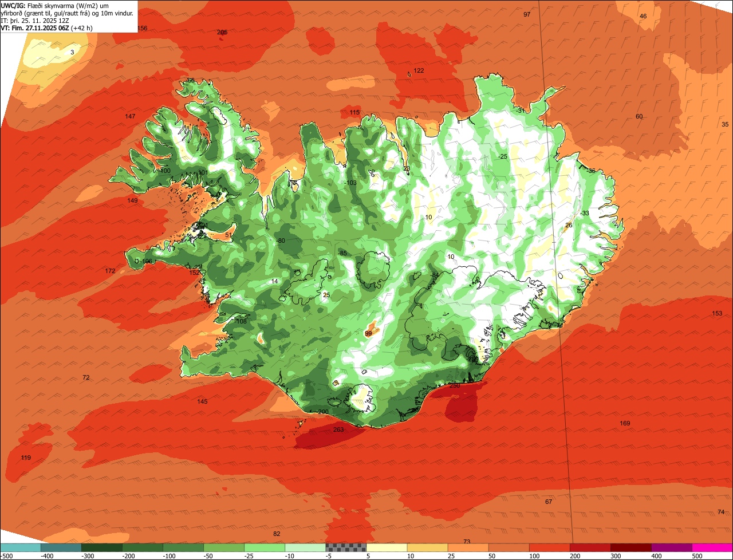The width and height of the screenshot is (733, 560).
Task: Click the map value 14 in west Iceland
Action: coord(275,281)
